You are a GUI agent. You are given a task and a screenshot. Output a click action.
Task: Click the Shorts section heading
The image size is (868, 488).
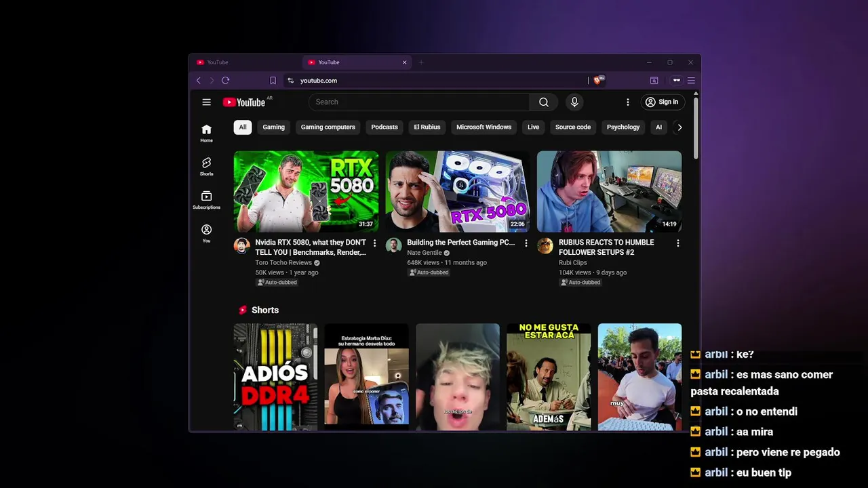click(x=265, y=310)
